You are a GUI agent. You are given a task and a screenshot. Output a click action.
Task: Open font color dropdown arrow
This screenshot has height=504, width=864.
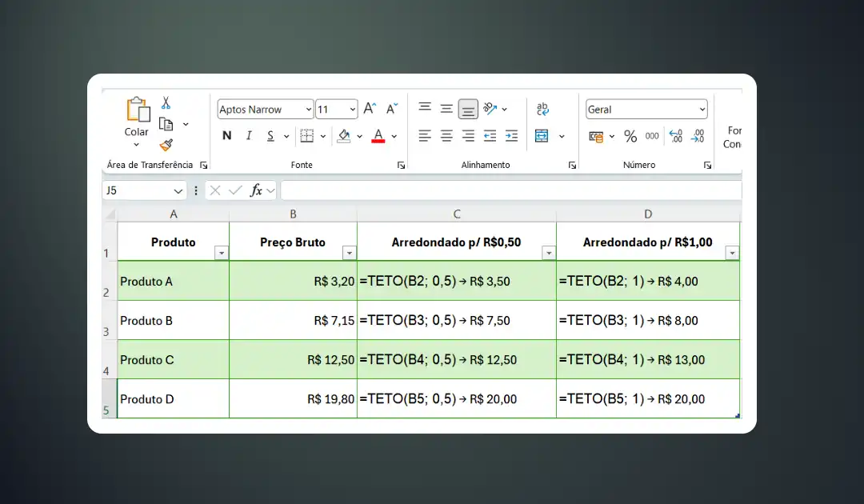click(x=394, y=136)
